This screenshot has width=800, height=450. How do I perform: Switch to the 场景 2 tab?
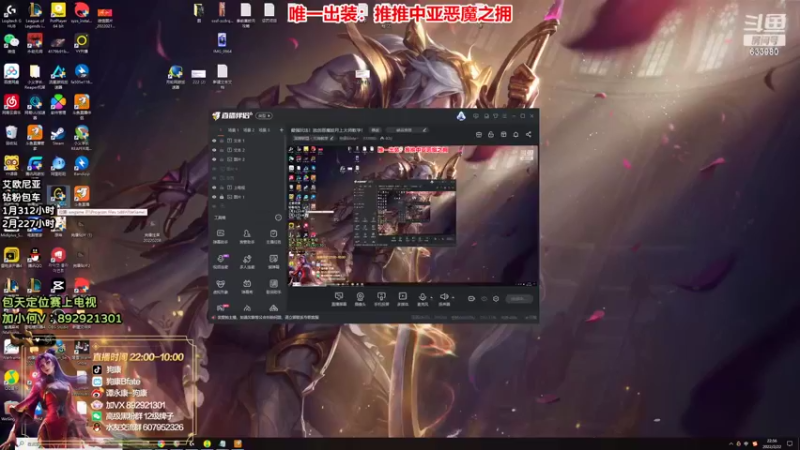(x=248, y=130)
